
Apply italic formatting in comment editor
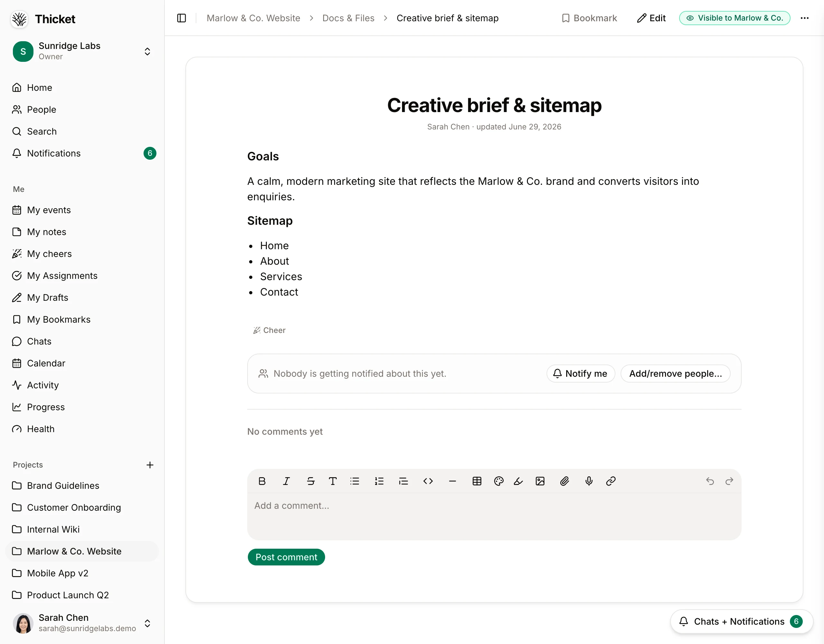[286, 481]
